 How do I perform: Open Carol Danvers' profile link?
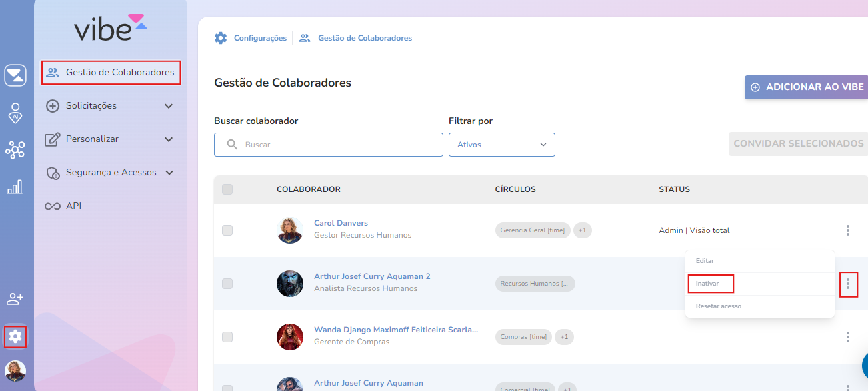coord(341,223)
